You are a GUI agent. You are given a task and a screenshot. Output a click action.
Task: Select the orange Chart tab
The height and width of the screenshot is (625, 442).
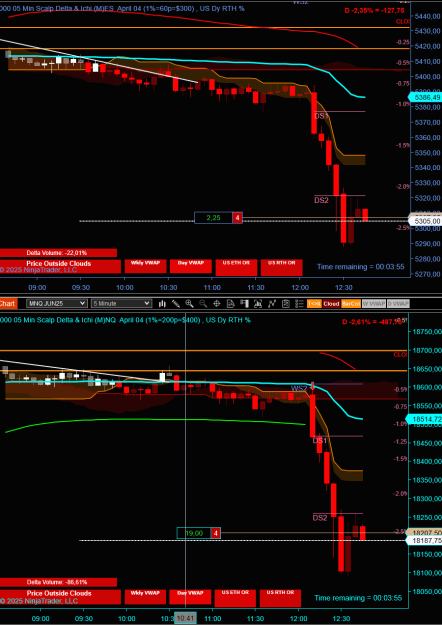[x=8, y=304]
